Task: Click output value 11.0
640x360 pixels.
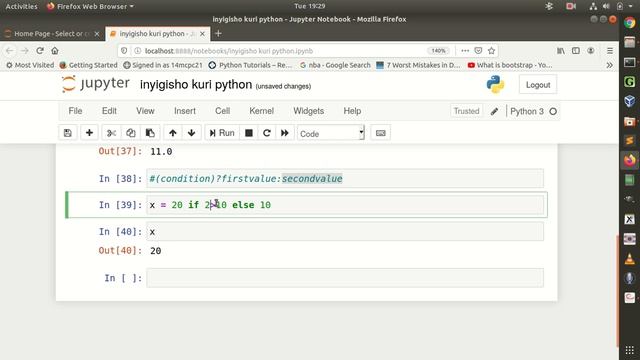Action: [x=161, y=152]
